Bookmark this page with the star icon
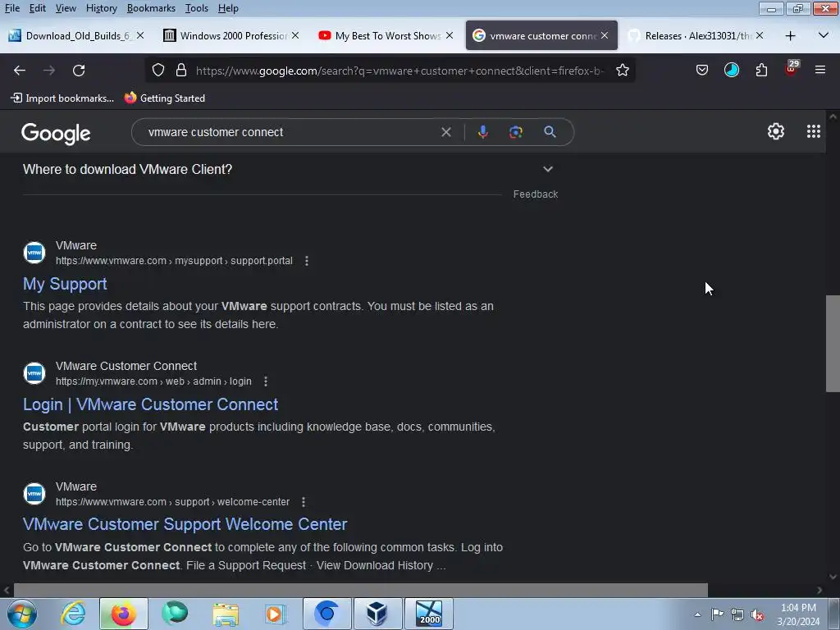 (622, 71)
